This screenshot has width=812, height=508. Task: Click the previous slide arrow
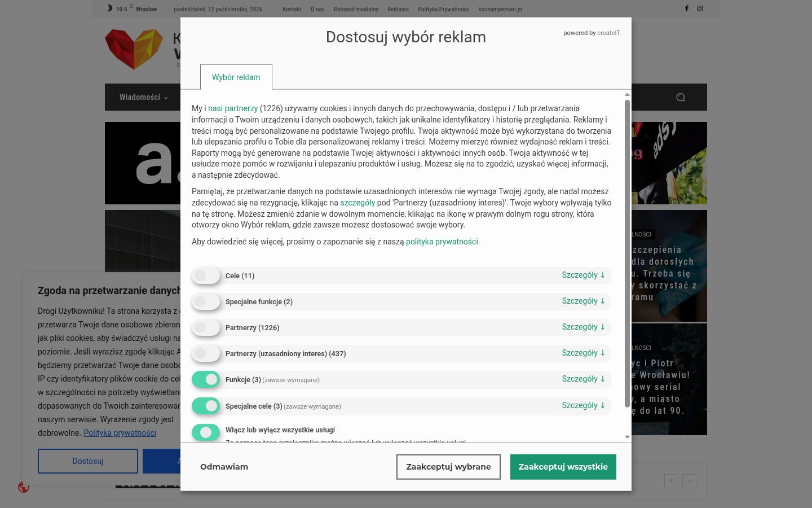[671, 481]
